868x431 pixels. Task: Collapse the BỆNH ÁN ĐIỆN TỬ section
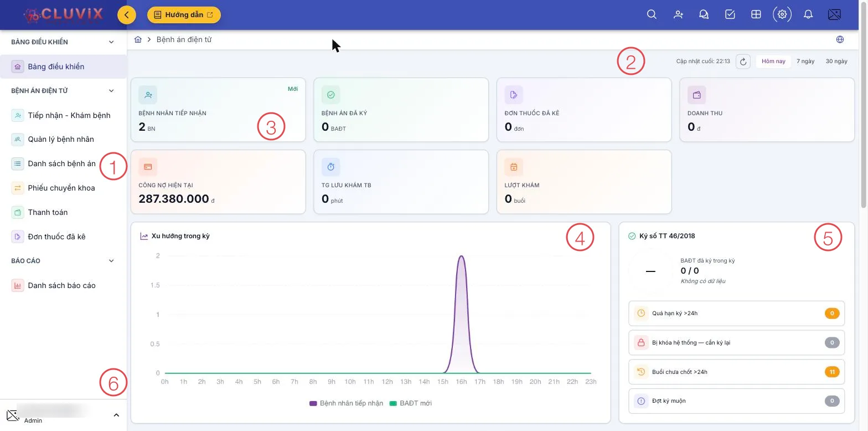pyautogui.click(x=111, y=91)
